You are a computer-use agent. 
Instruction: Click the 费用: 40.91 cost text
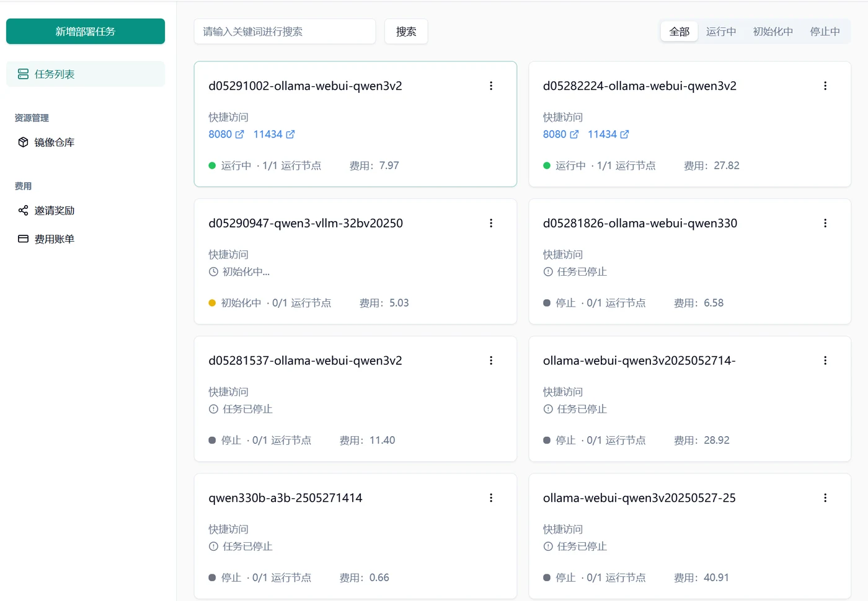point(701,578)
